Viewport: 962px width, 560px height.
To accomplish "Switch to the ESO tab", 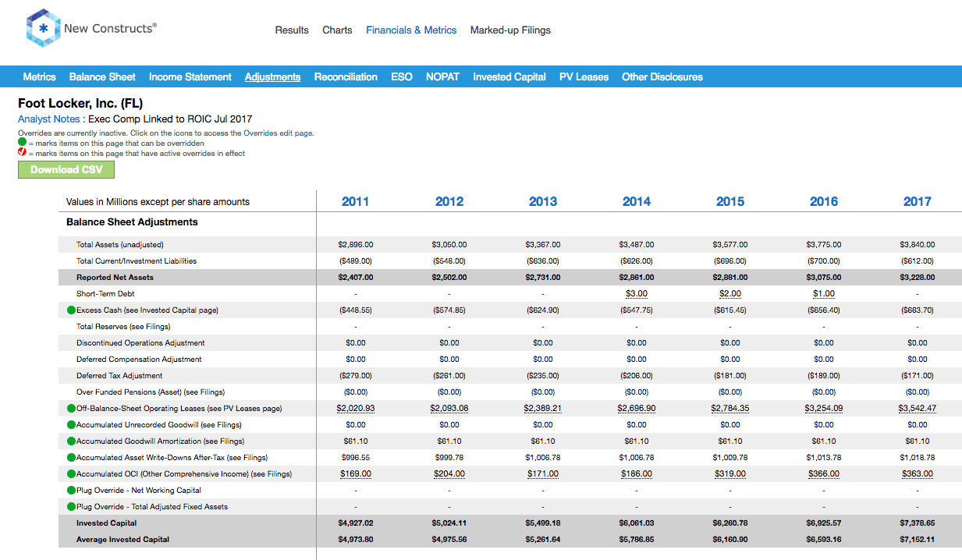I will 402,76.
